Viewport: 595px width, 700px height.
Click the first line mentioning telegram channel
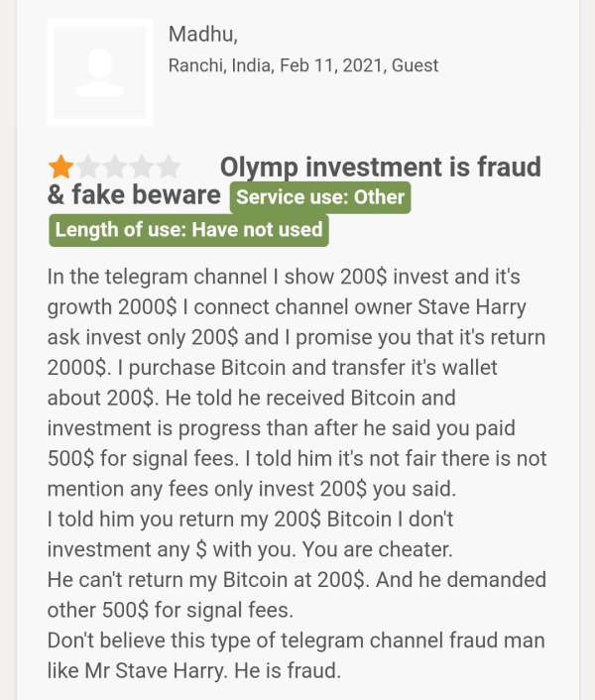point(284,277)
